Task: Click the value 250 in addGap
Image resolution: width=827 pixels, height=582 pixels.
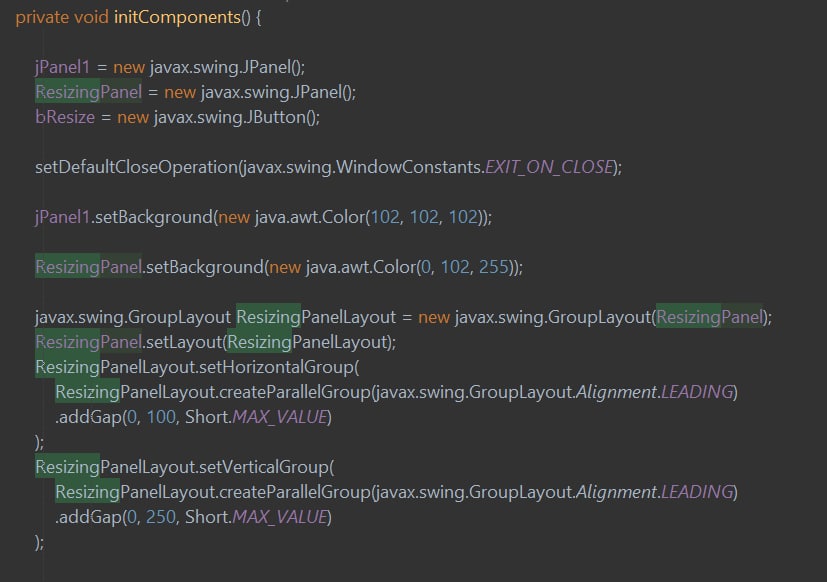Action: (161, 517)
